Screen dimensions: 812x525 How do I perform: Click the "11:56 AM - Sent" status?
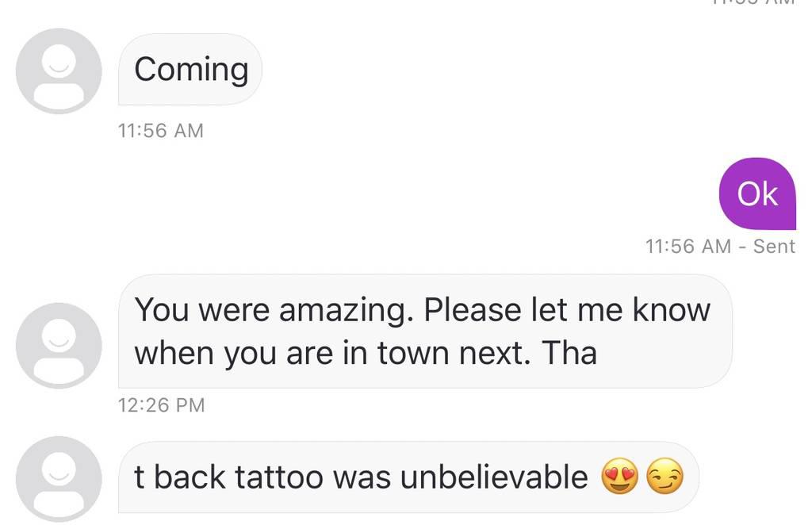720,246
